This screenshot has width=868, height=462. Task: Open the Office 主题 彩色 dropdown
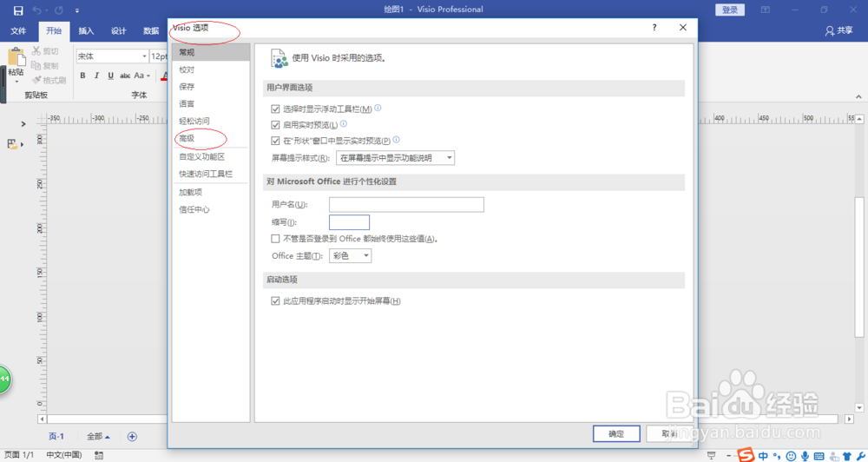pos(351,256)
